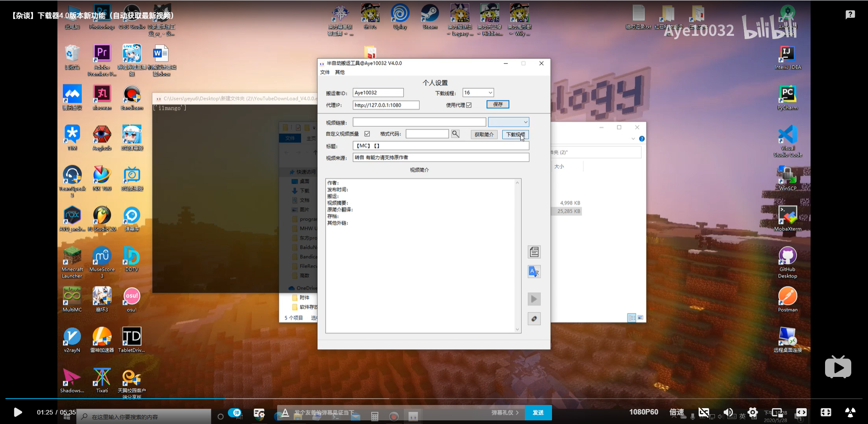Viewport: 868px width, 424px height.
Task: Open the Minecraft Launcher desktop icon
Action: [72, 262]
